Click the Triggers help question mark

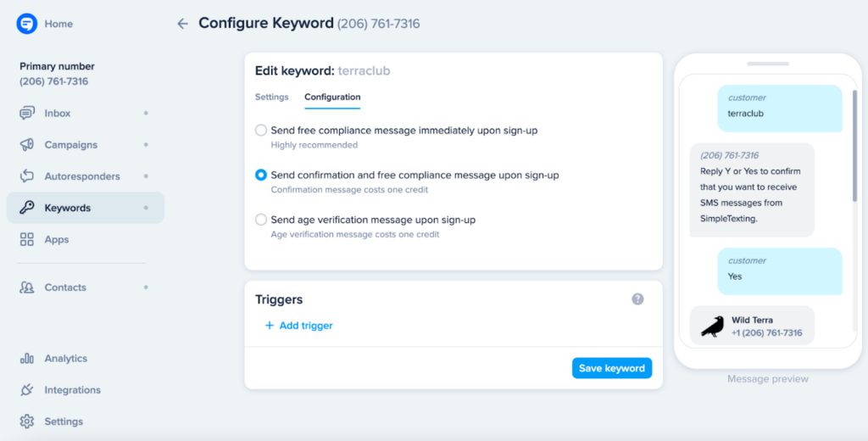637,299
